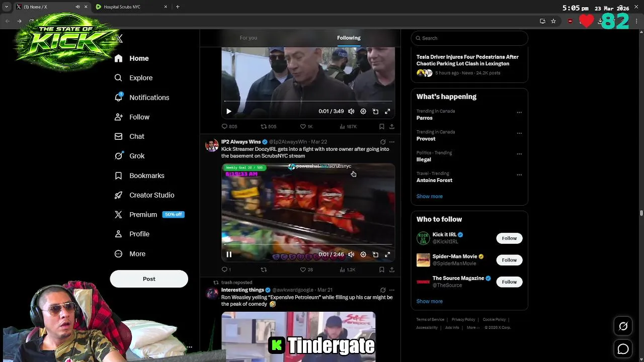Follow Spider-Man Movie
The width and height of the screenshot is (644, 362).
click(509, 260)
